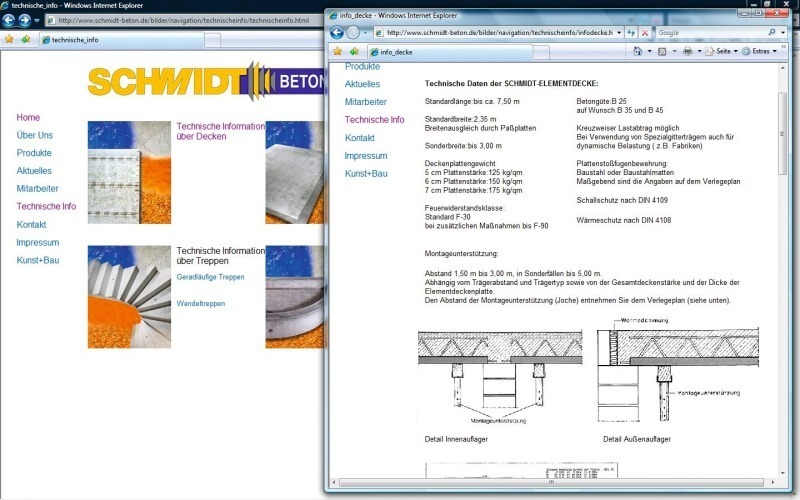Click Refresh button in info_decke window

tap(631, 33)
